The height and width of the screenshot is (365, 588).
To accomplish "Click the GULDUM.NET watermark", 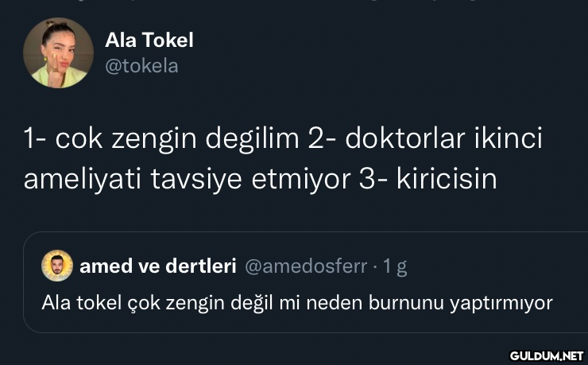I will pyautogui.click(x=546, y=352).
